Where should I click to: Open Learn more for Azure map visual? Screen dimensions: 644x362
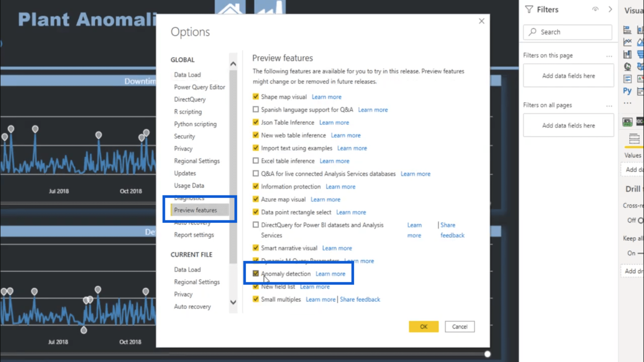(325, 199)
